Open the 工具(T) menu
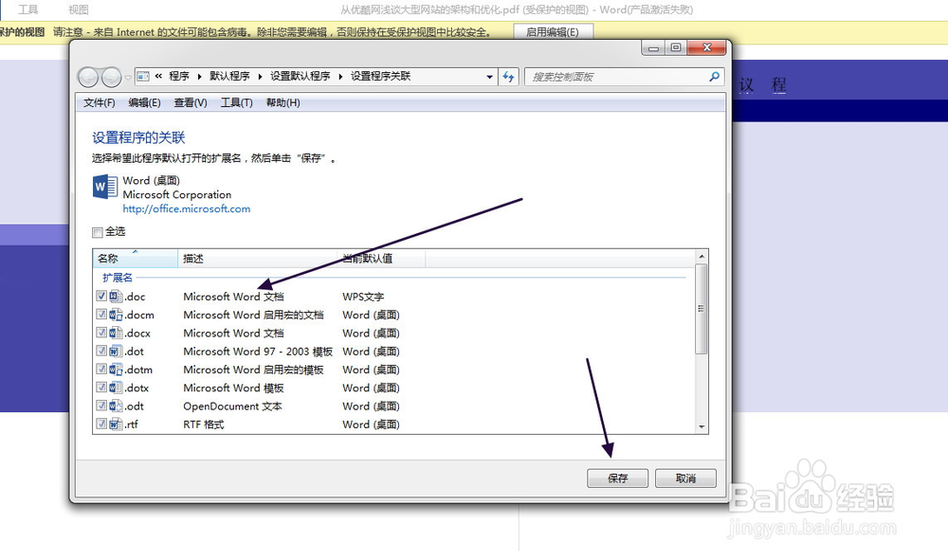 236,102
